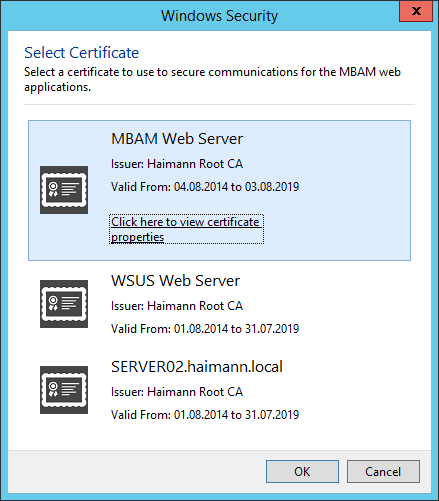Select issuer line under SERVER02.haimann.local
The height and width of the screenshot is (501, 439).
177,392
